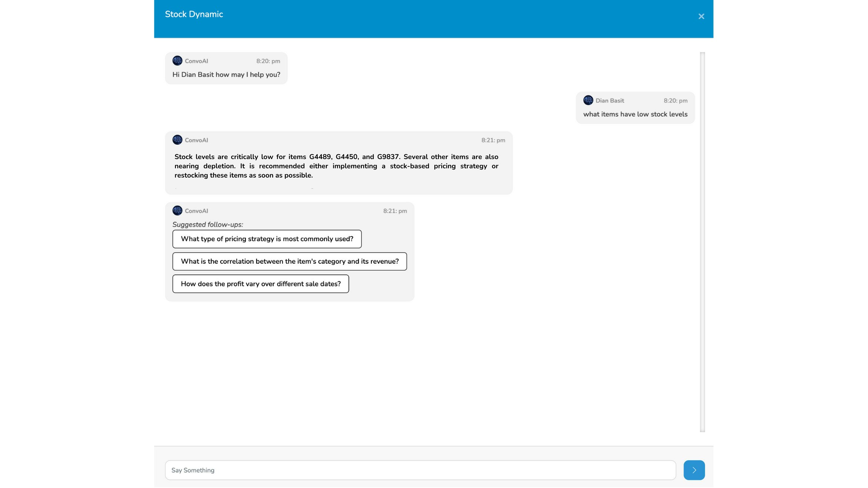Click the send message arrow button
The width and height of the screenshot is (868, 488).
tap(694, 470)
